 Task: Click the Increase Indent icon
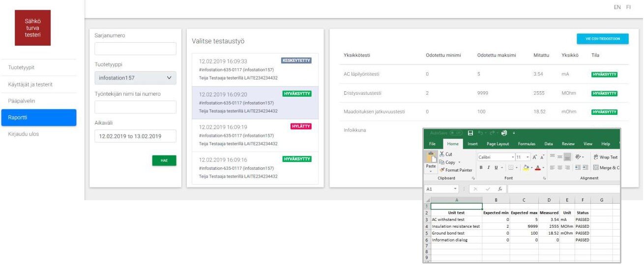tap(585, 167)
